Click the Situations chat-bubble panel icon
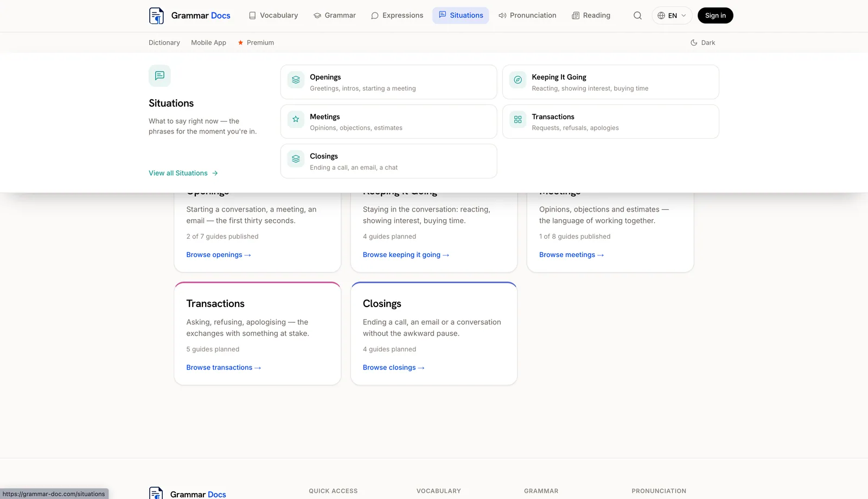This screenshot has height=499, width=868. [x=159, y=76]
